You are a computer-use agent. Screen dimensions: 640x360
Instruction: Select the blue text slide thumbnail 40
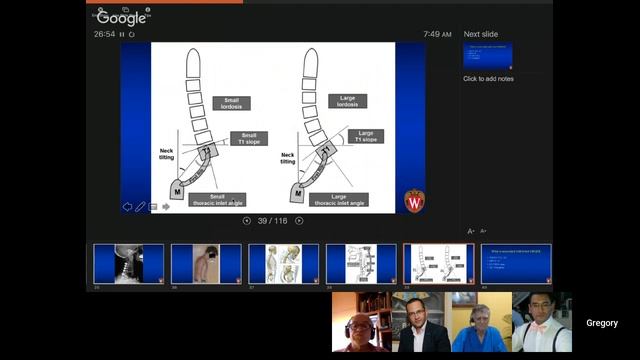point(516,264)
